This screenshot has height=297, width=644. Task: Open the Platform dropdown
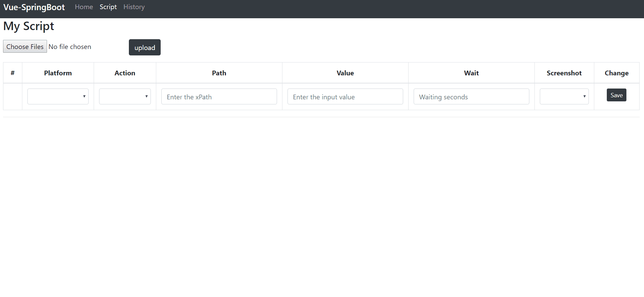[x=58, y=97]
